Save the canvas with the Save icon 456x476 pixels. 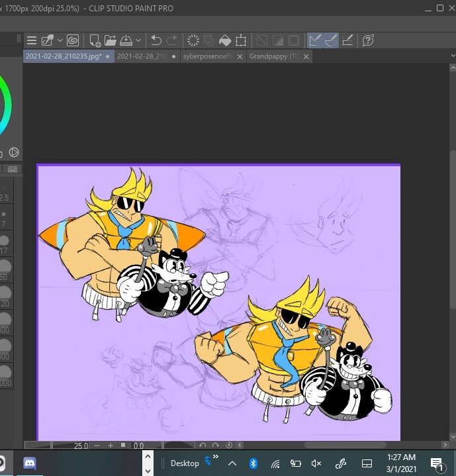click(x=126, y=40)
